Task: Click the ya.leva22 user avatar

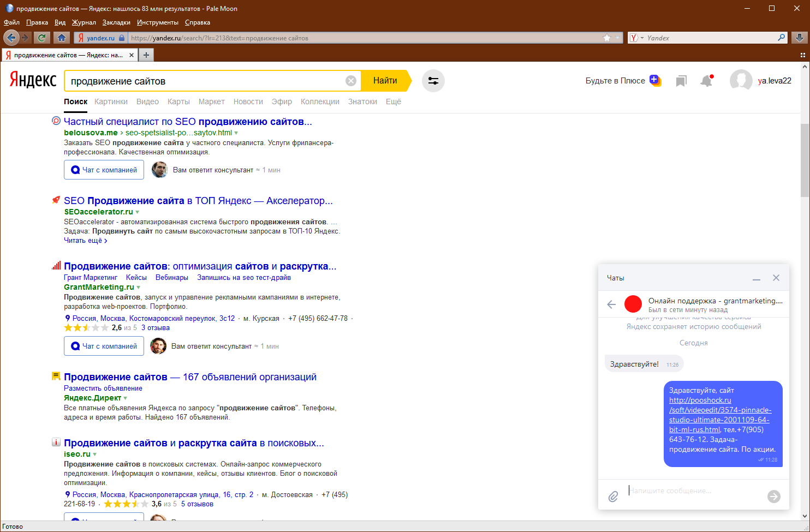Action: (741, 81)
